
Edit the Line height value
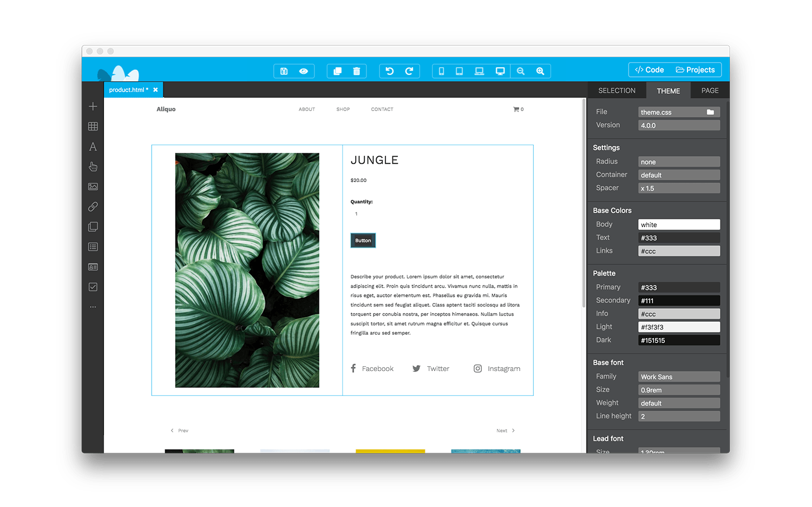[x=679, y=416]
